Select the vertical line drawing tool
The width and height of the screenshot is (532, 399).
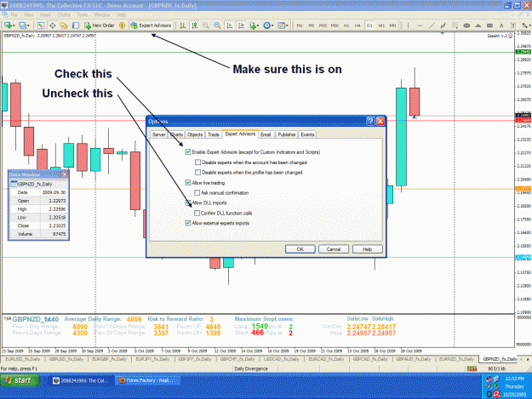point(409,26)
